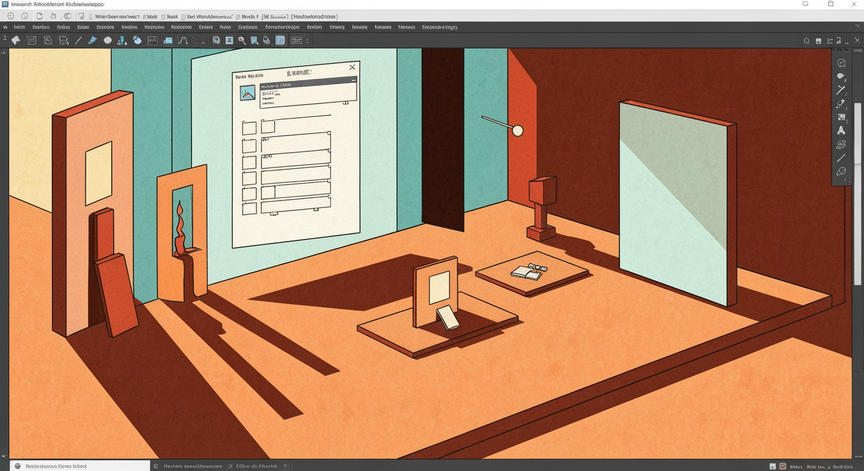Click the waveform box toolbar icon
This screenshot has width=864, height=471.
click(x=152, y=40)
